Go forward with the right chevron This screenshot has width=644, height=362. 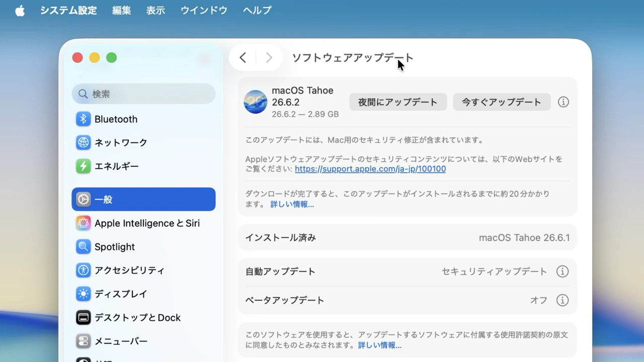click(x=269, y=58)
